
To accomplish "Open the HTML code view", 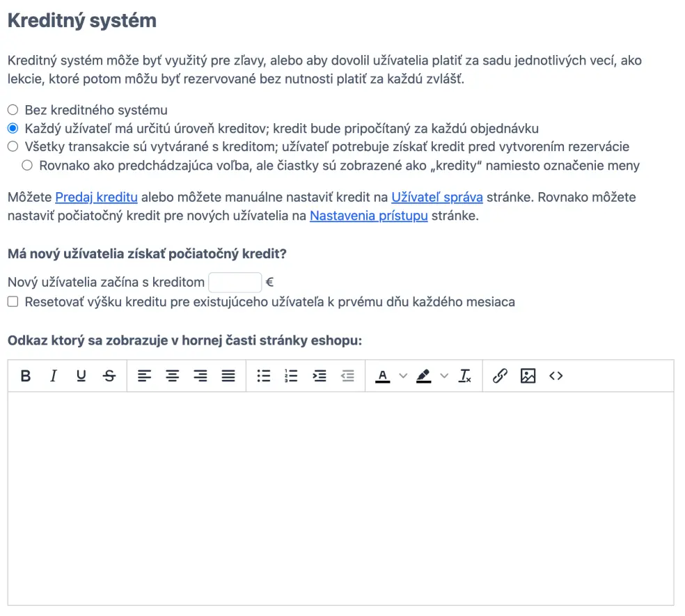I will tap(556, 377).
